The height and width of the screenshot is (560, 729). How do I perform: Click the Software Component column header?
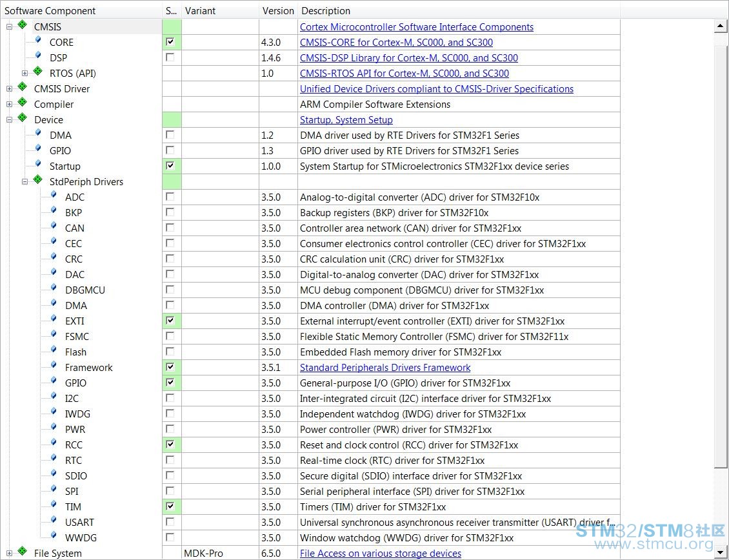[81, 10]
